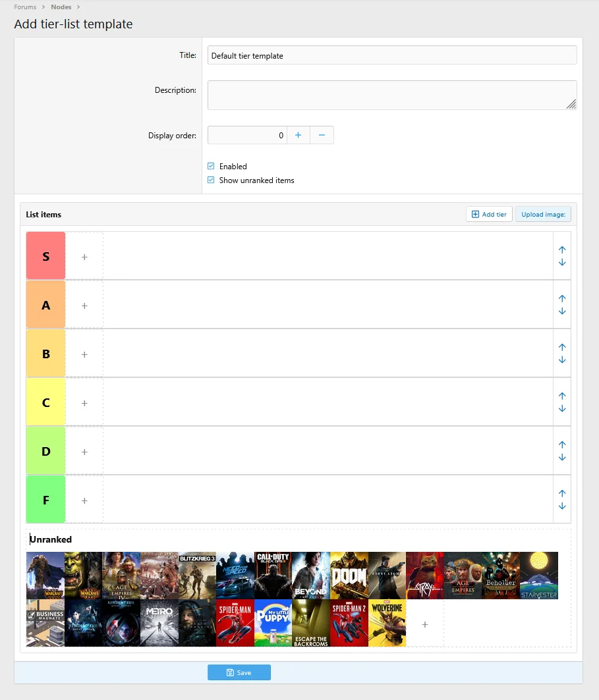
Task: Select the Need for Speed thumbnail
Action: pyautogui.click(x=235, y=576)
